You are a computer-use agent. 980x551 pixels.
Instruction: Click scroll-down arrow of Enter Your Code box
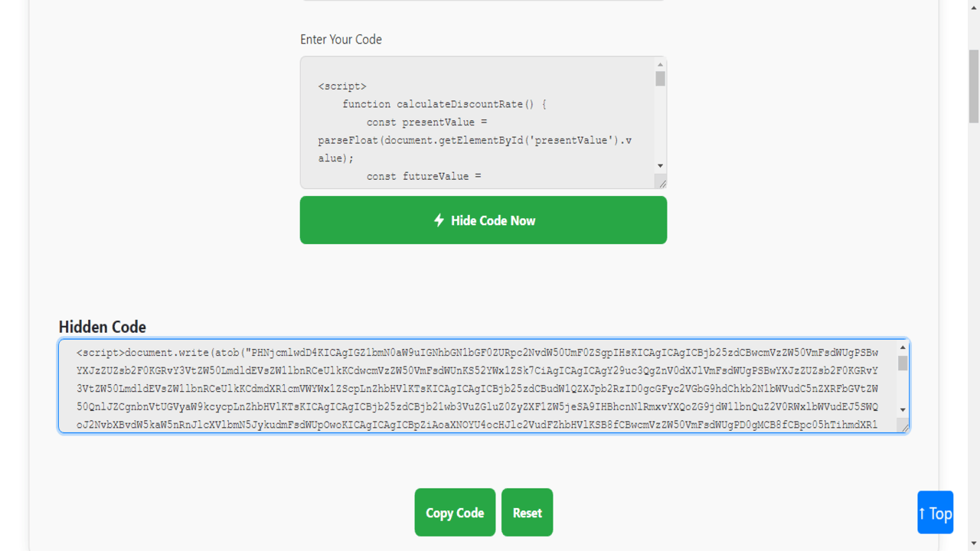point(660,166)
